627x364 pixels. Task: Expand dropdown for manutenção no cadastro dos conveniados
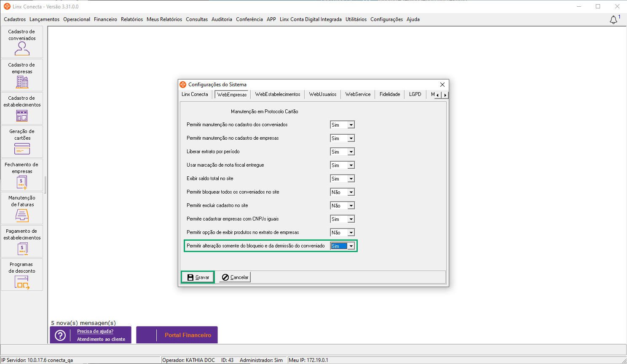(351, 125)
